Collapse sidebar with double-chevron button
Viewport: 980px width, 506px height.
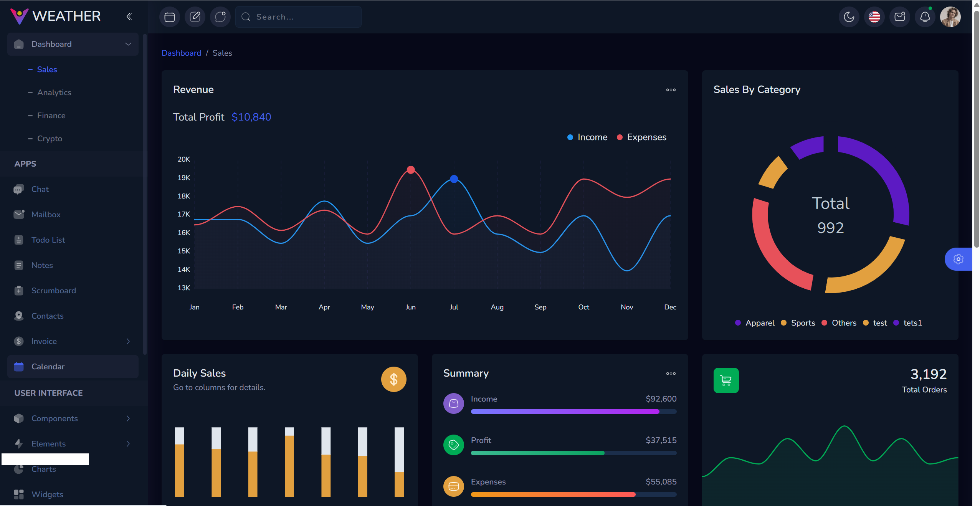point(129,17)
